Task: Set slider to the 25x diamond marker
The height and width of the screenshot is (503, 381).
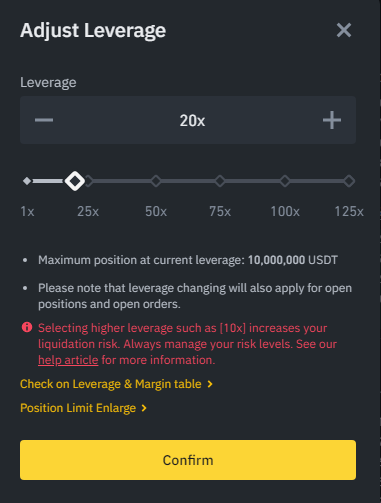Action: [88, 181]
